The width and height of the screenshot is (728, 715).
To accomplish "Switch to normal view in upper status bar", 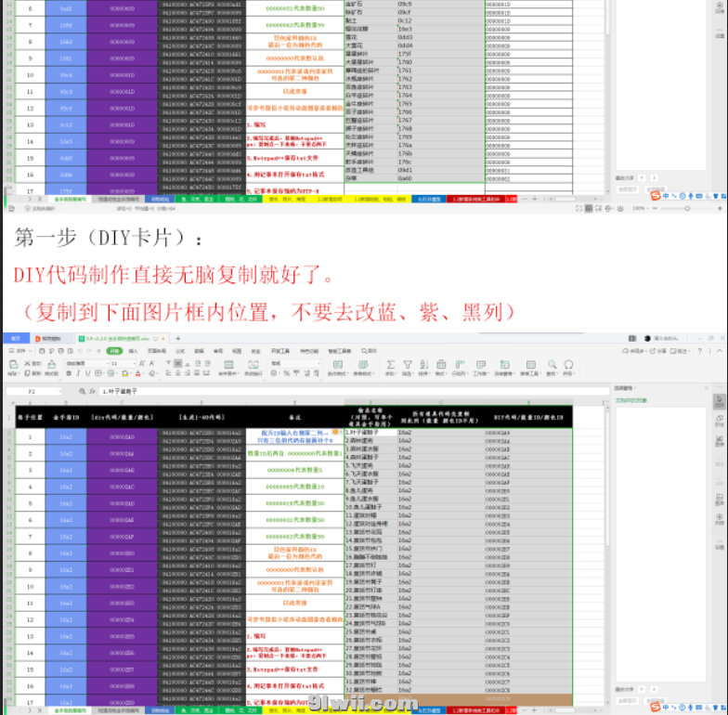I will pyautogui.click(x=589, y=209).
